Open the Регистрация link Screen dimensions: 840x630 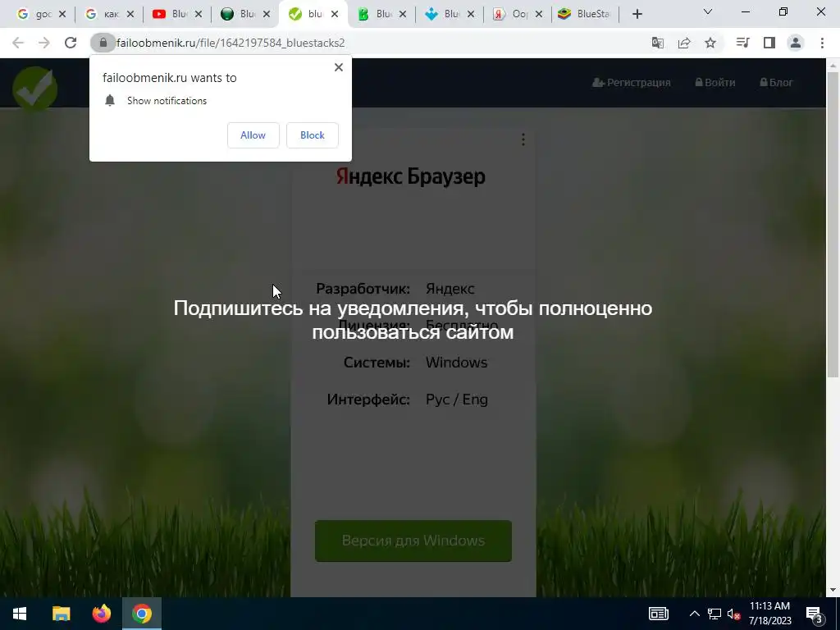(631, 83)
